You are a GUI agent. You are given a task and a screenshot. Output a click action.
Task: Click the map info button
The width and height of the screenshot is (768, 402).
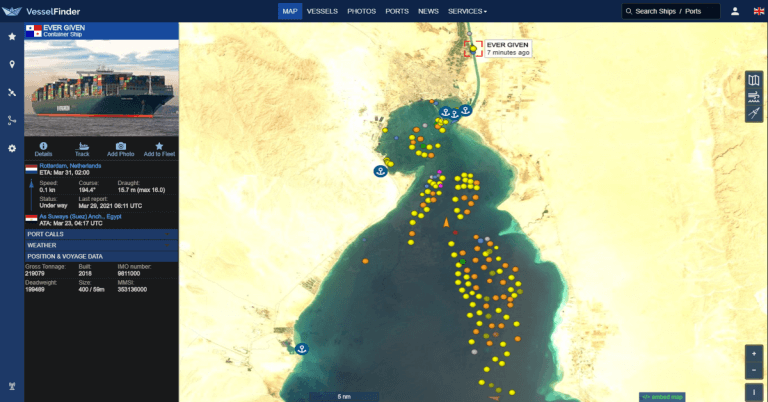pyautogui.click(x=754, y=392)
